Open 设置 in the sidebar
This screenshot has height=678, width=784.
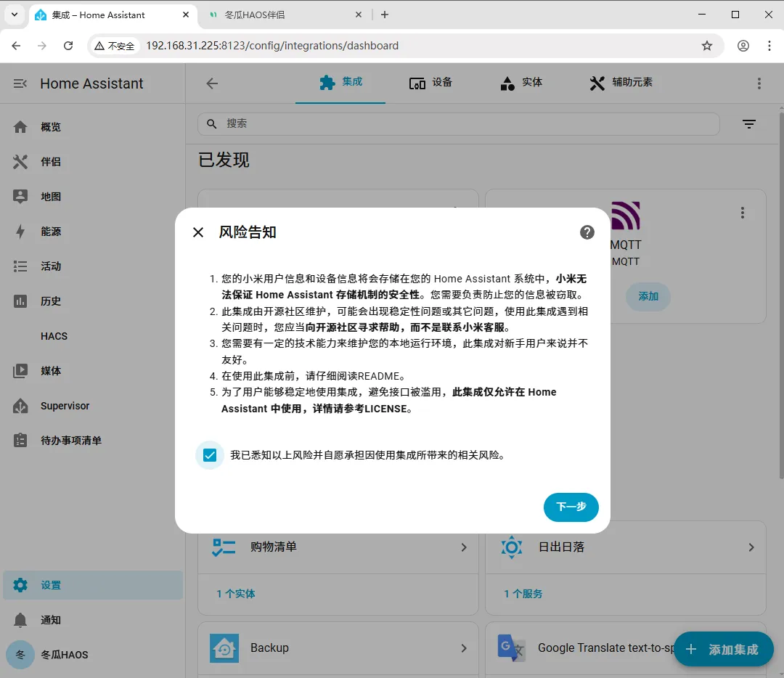(x=92, y=585)
